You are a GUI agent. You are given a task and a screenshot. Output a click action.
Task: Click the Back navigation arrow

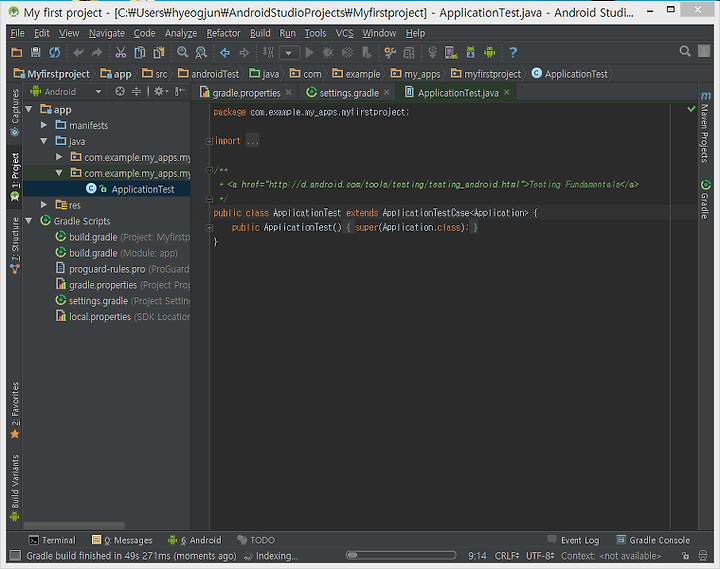(x=225, y=53)
